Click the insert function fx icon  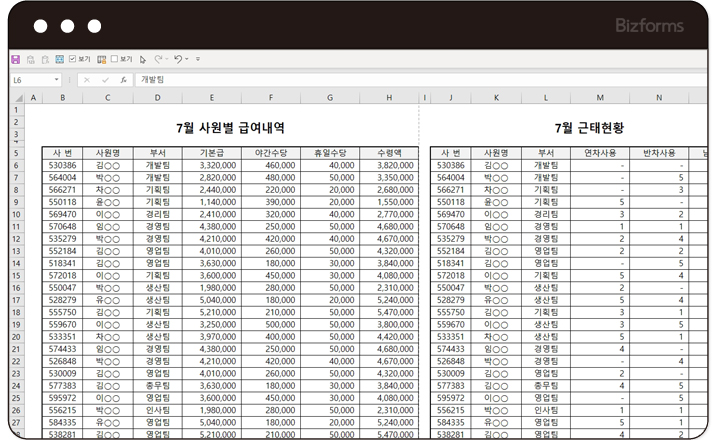[123, 80]
